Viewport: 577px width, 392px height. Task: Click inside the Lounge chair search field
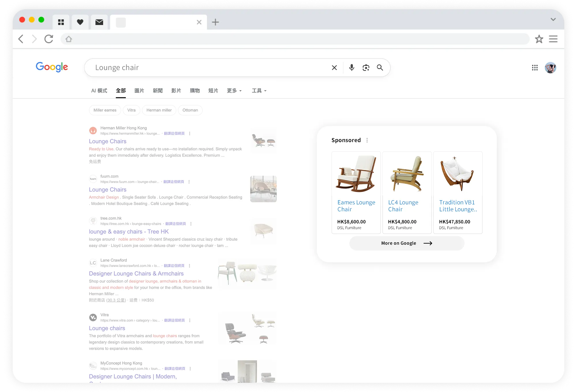pyautogui.click(x=202, y=67)
